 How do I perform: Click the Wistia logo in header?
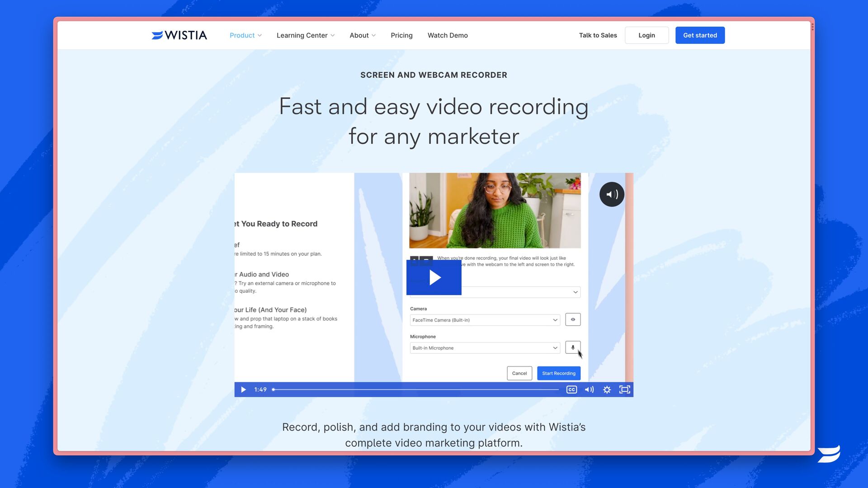(179, 35)
